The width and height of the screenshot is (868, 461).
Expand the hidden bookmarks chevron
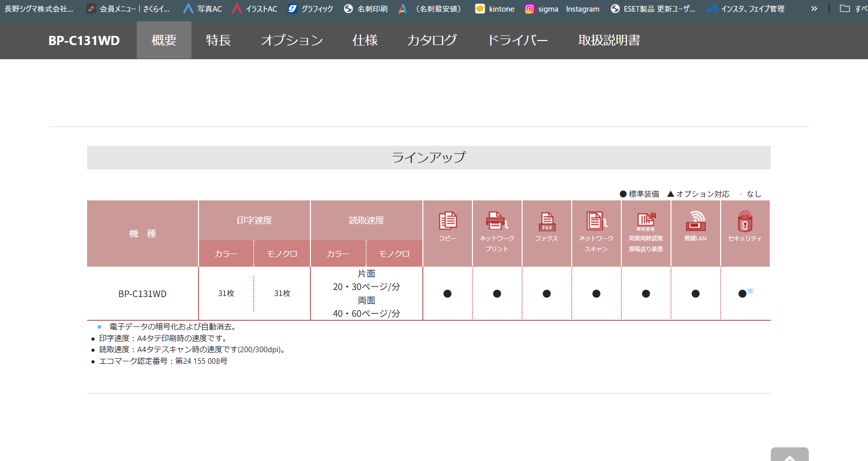tap(814, 9)
